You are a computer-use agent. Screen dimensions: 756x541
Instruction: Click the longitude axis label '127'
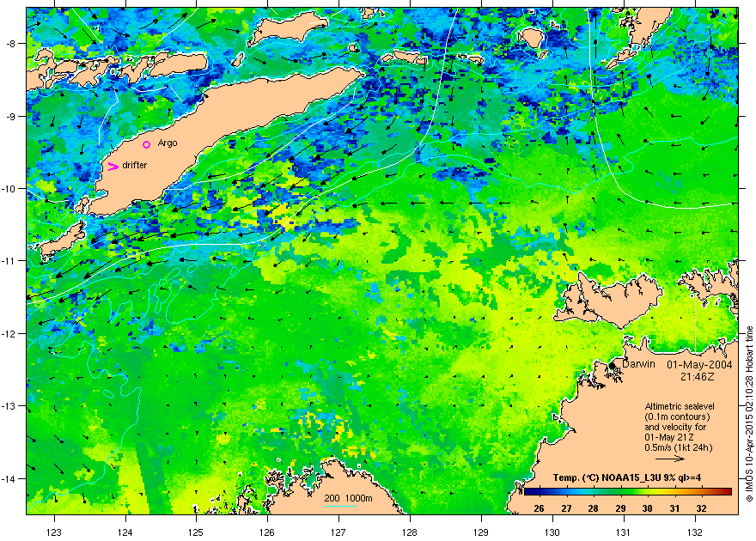[338, 532]
